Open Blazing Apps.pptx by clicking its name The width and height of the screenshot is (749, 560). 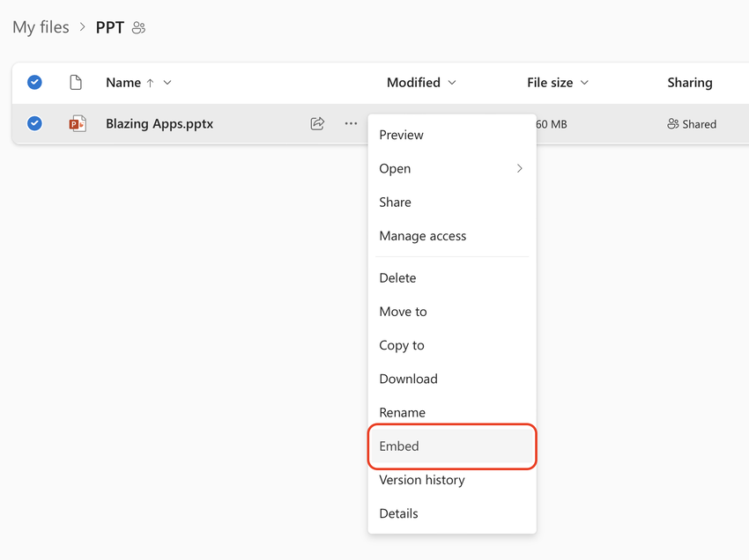[159, 123]
